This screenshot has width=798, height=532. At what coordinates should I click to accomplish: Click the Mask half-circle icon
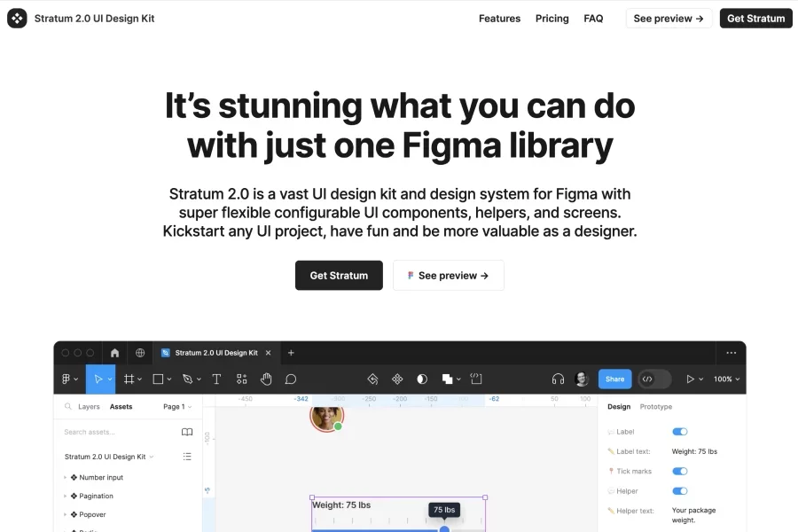pos(422,379)
